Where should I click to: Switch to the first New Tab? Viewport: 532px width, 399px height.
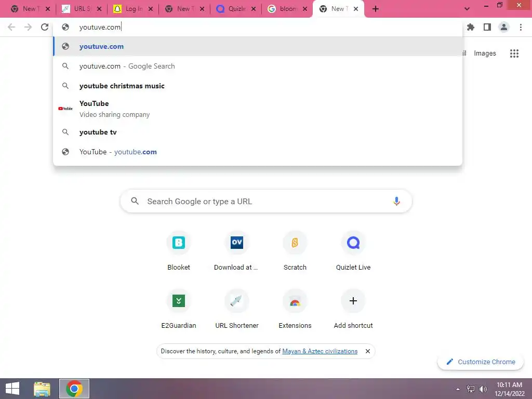(x=30, y=9)
